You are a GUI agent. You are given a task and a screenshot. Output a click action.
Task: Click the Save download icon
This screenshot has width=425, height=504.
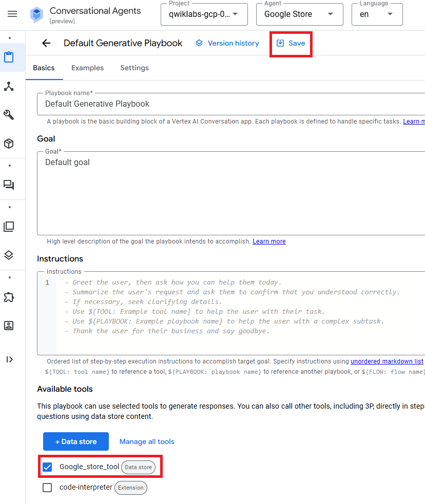pos(280,43)
